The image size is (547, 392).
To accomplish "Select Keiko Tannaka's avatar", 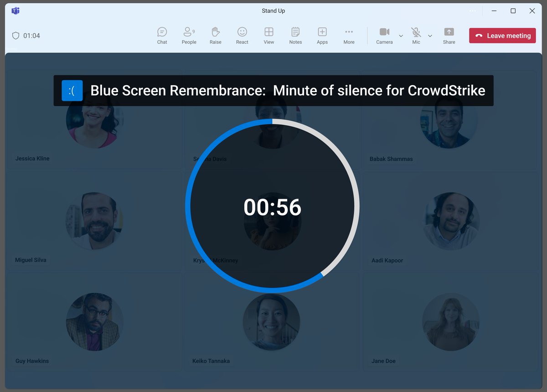I will (x=272, y=322).
